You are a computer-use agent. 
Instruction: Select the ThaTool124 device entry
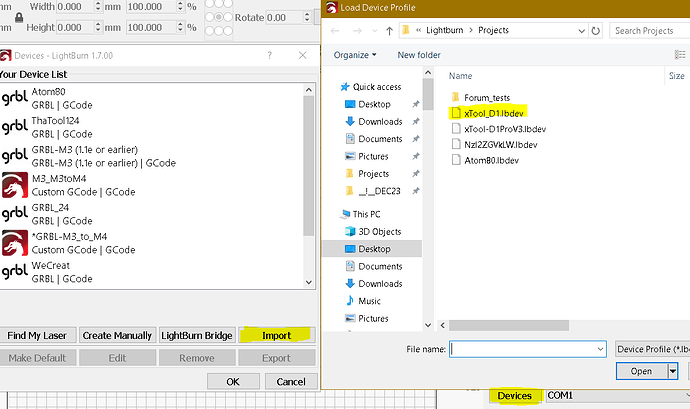pos(151,127)
